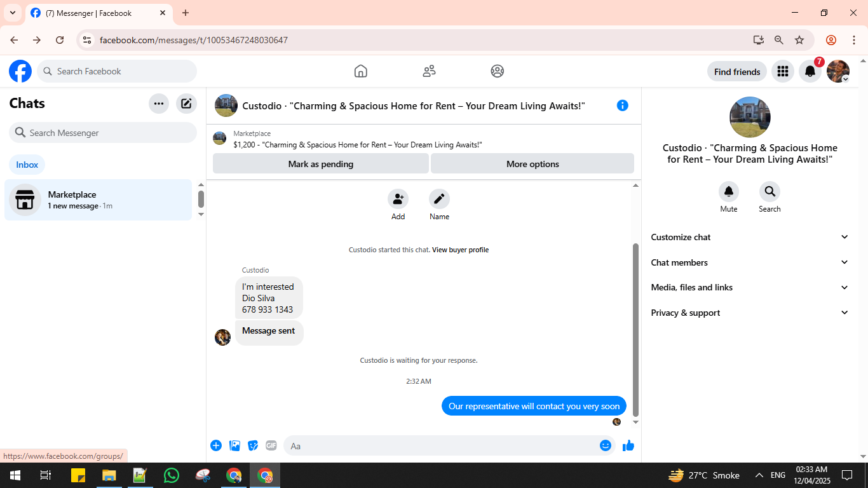Click the message 'Our representative will contact you very soon'
The width and height of the screenshot is (868, 488).
tap(534, 406)
